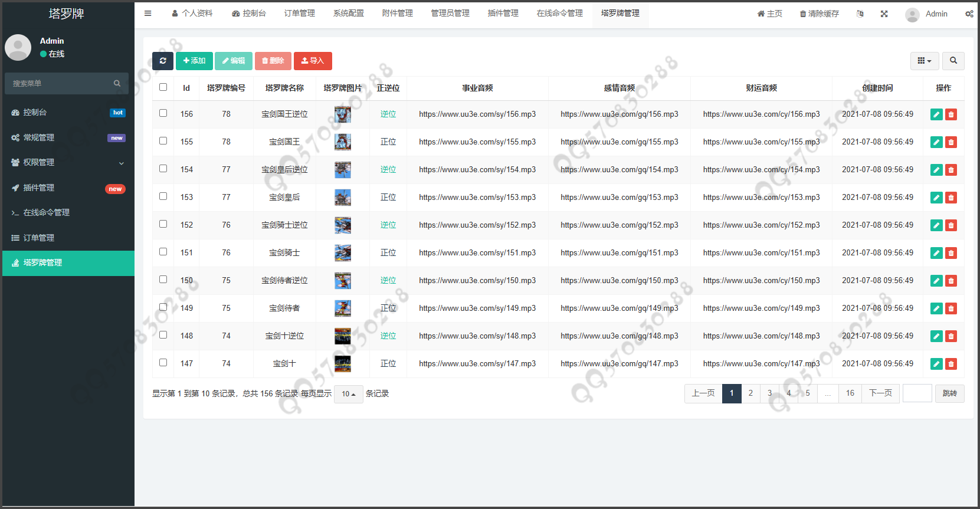The image size is (980, 509).
Task: Check the select-all checkbox in table header
Action: coord(163,87)
